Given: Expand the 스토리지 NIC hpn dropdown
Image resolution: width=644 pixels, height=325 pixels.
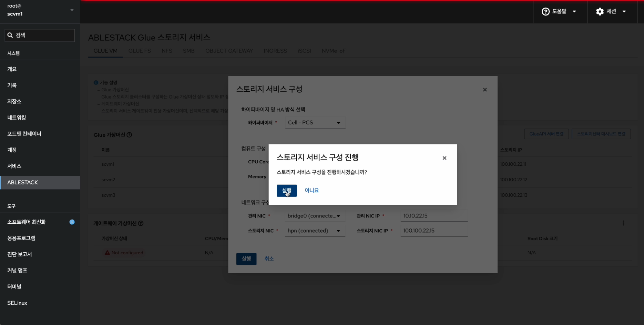Looking at the screenshot, I should (315, 231).
